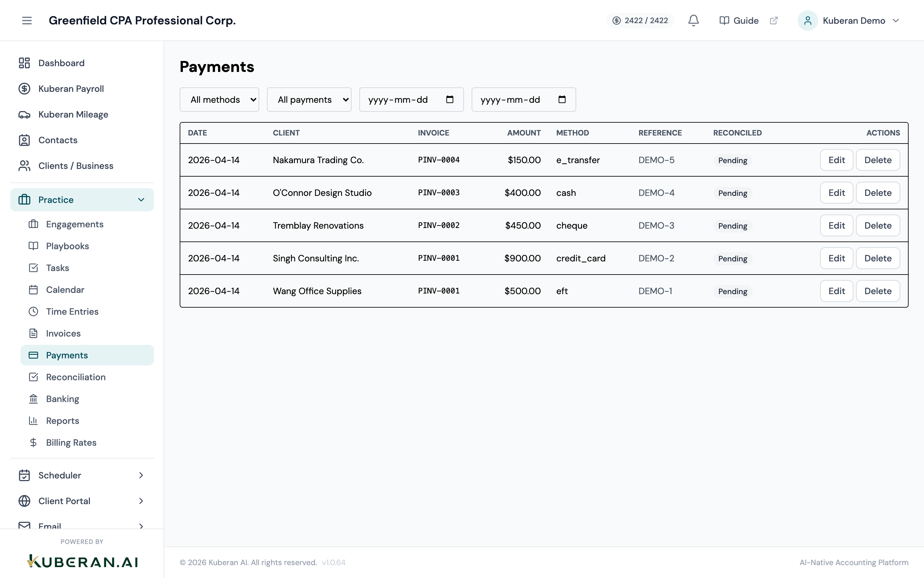Click Pending status for Singh Consulting Inc.
The height and width of the screenshot is (578, 924).
pos(732,258)
